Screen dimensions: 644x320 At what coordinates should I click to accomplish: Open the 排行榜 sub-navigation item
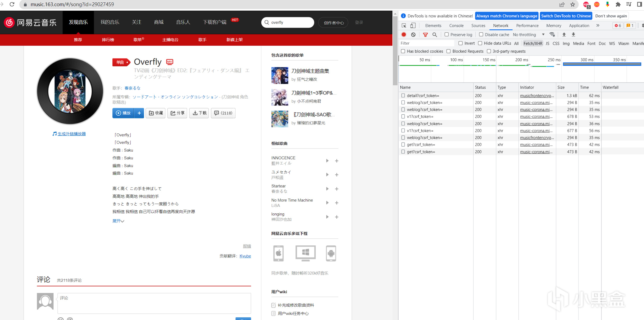click(x=108, y=40)
